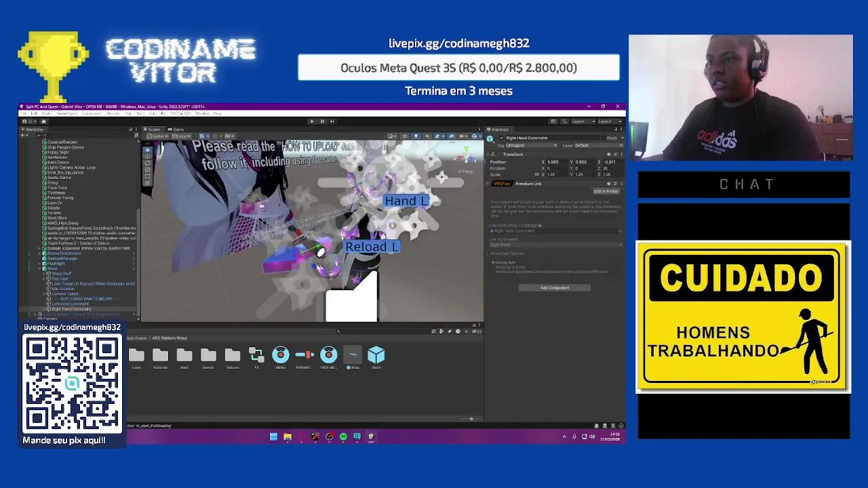This screenshot has height=488, width=868.
Task: Open the Unity cloud services icon
Action: click(44, 121)
